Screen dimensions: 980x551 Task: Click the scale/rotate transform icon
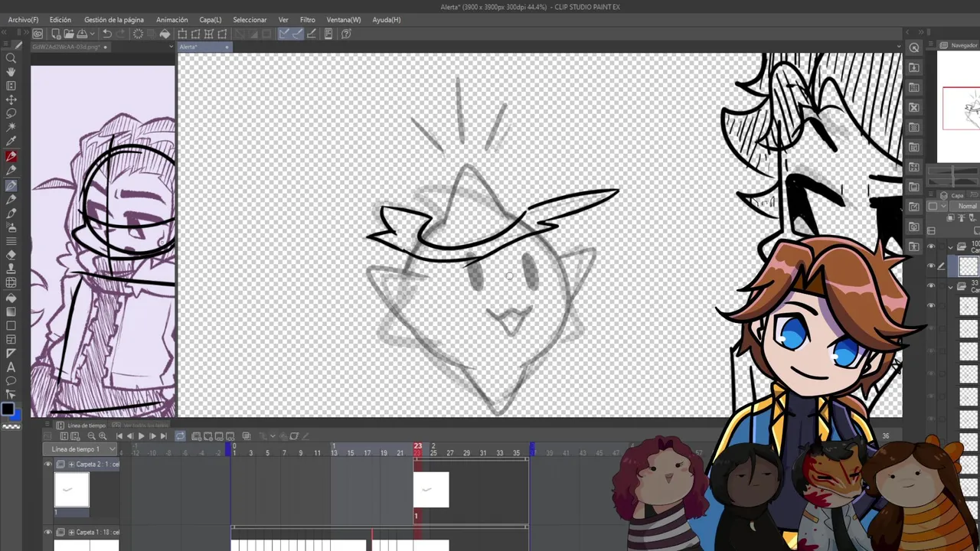coord(182,34)
